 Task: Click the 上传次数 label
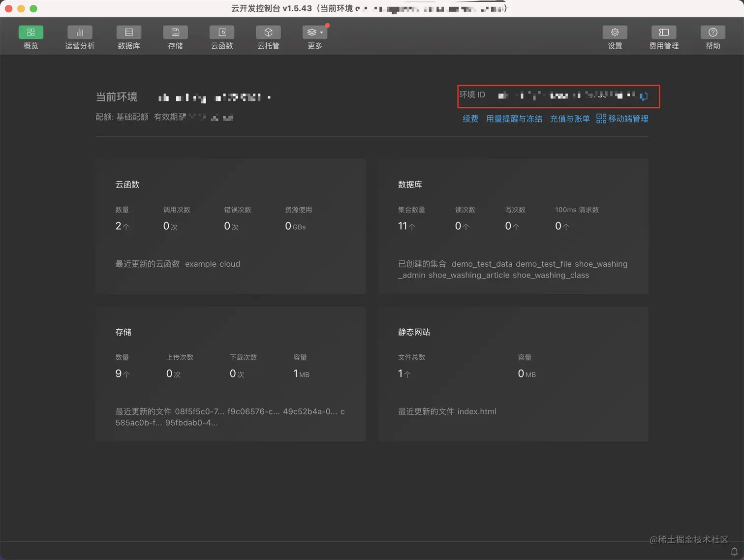pos(180,357)
